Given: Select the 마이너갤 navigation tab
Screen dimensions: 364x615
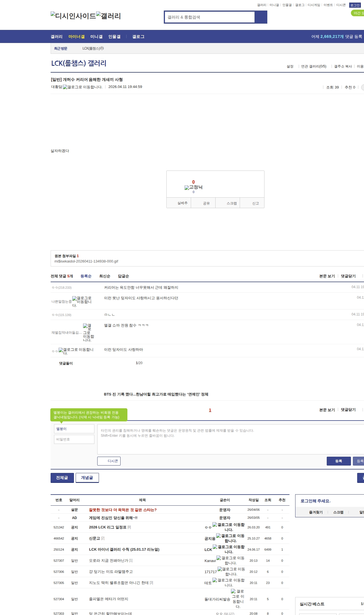Looking at the screenshot, I should coord(76,36).
